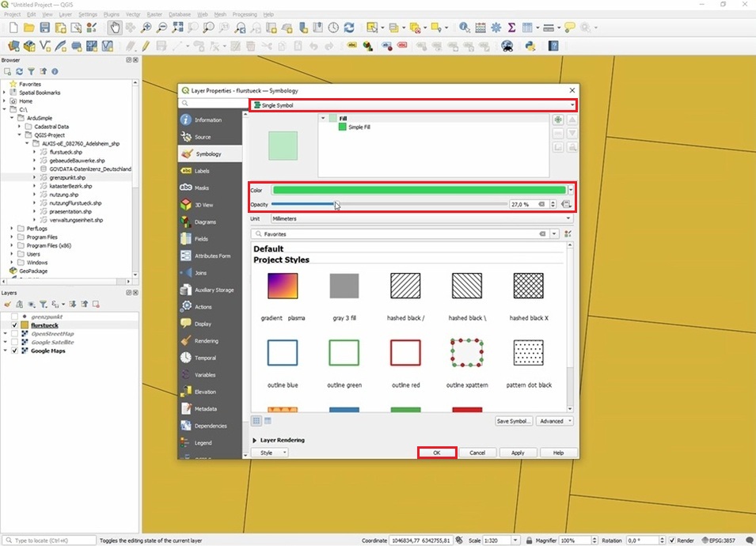This screenshot has height=546, width=756.
Task: Open the Vector menu
Action: pos(133,14)
